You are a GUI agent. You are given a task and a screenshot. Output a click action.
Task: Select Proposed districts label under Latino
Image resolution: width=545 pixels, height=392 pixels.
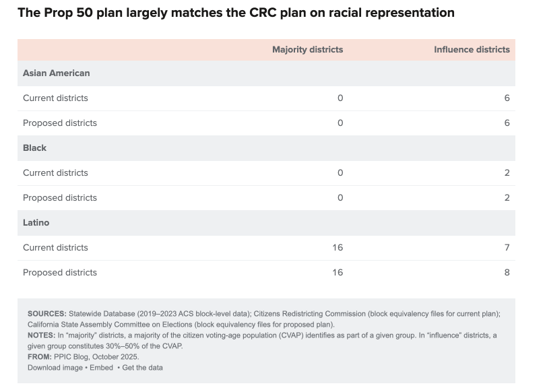click(x=60, y=272)
